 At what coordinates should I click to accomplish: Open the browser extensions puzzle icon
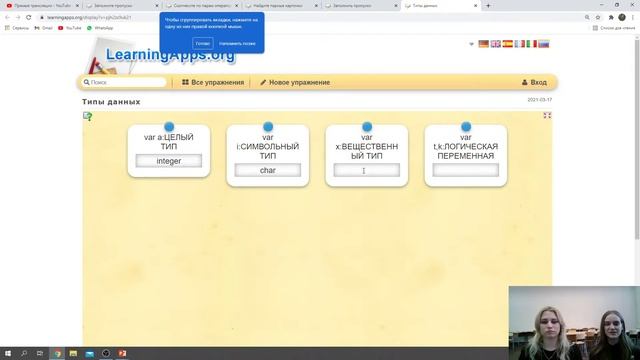[x=611, y=18]
